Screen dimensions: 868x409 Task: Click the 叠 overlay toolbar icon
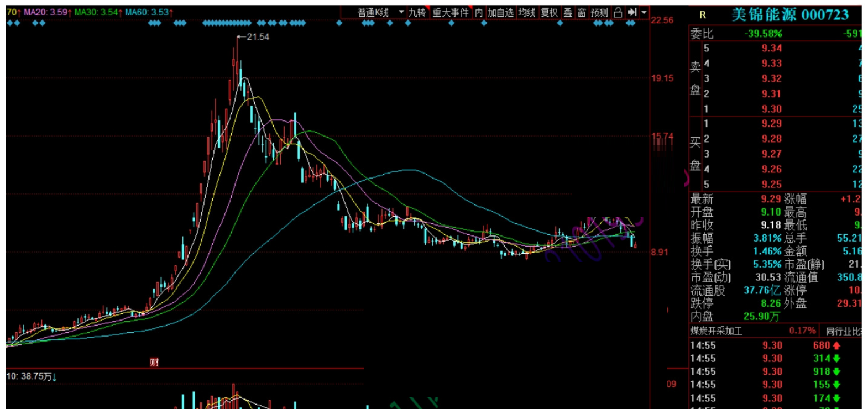click(568, 12)
